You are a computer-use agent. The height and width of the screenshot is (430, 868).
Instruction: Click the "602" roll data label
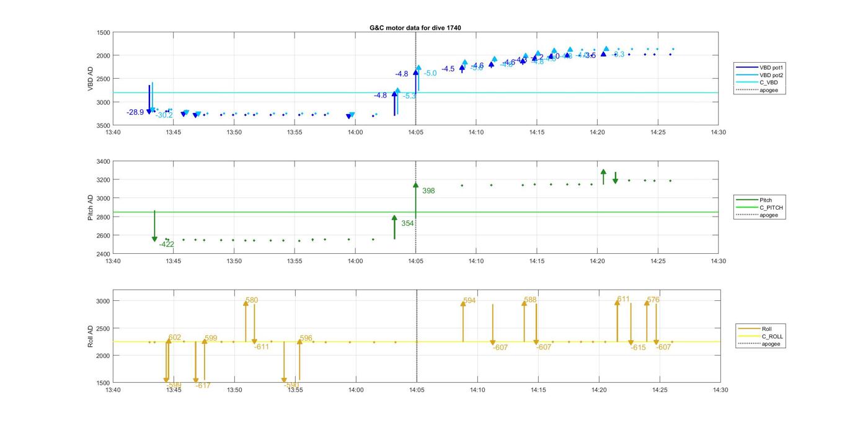point(175,338)
